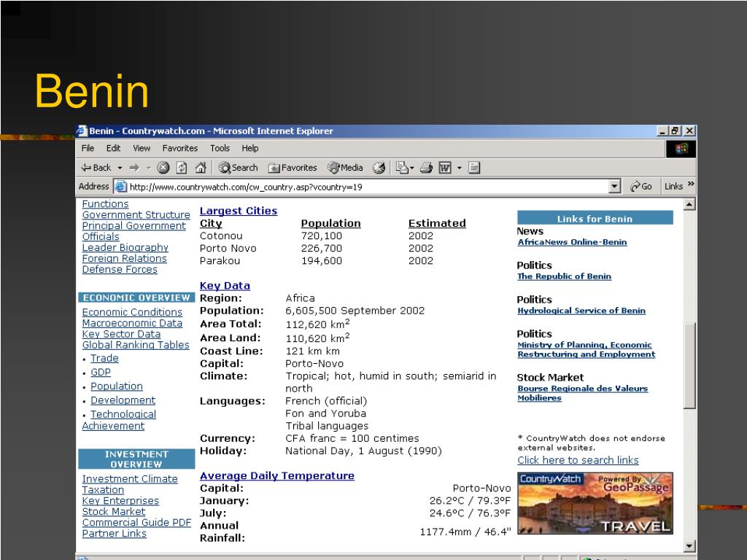Expand the address bar dropdown
This screenshot has height=560, width=747.
point(614,187)
